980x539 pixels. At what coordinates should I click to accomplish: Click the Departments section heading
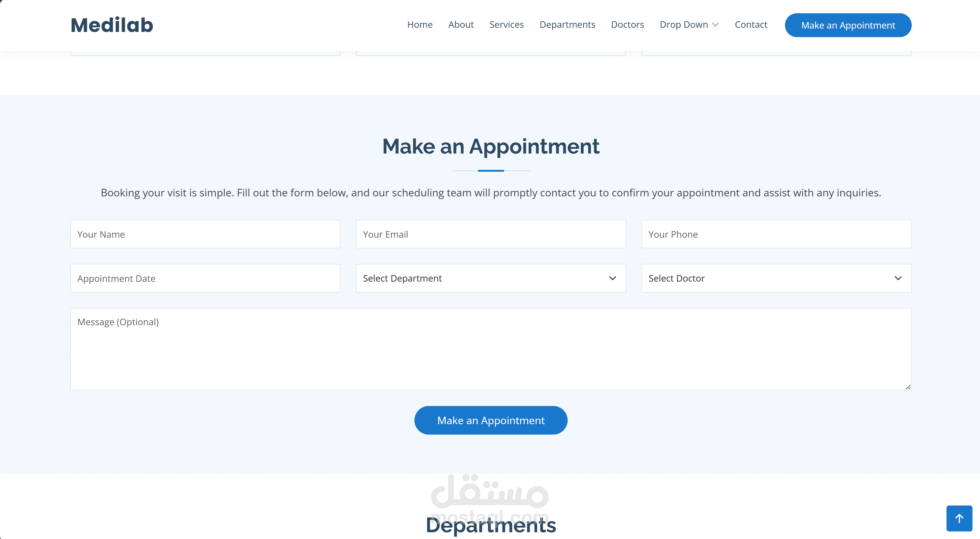click(490, 525)
